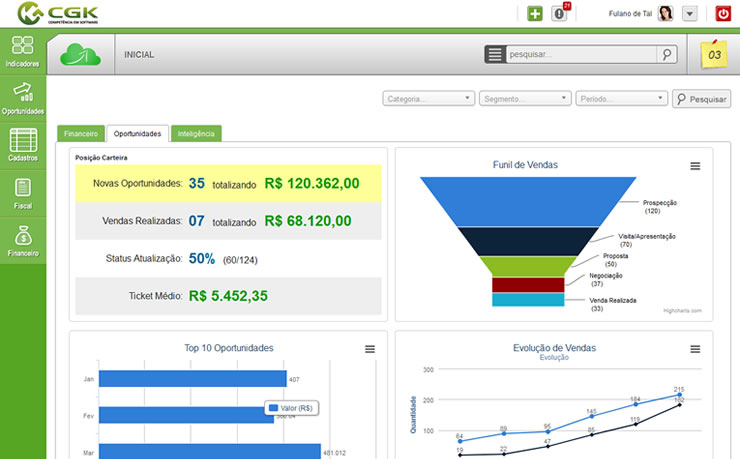
Task: Open the notifications alert icon
Action: (560, 14)
